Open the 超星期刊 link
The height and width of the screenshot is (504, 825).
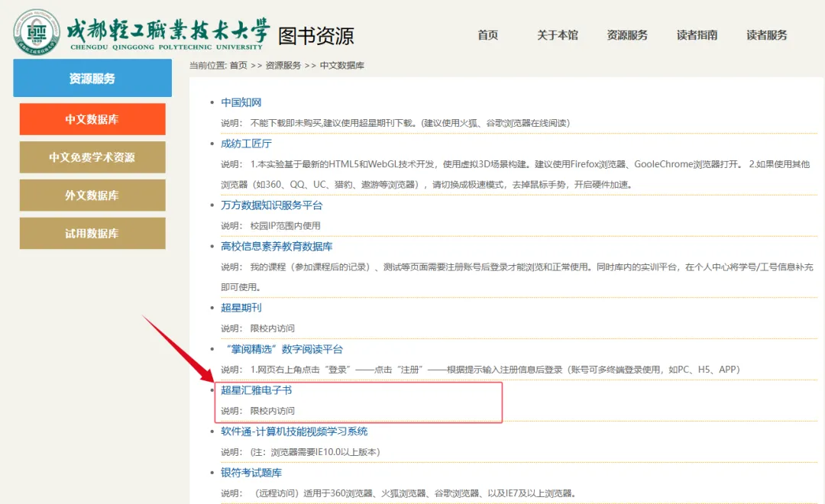[241, 308]
